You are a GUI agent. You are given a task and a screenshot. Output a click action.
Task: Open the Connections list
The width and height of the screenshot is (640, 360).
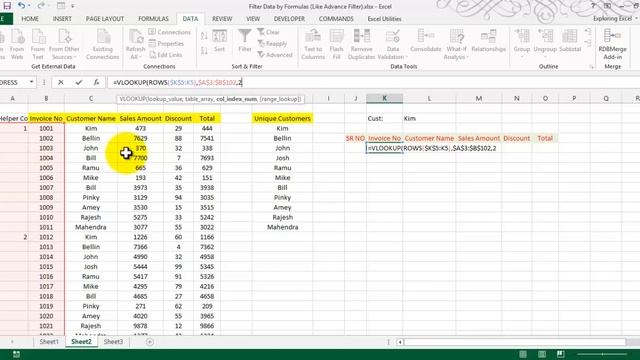click(170, 32)
